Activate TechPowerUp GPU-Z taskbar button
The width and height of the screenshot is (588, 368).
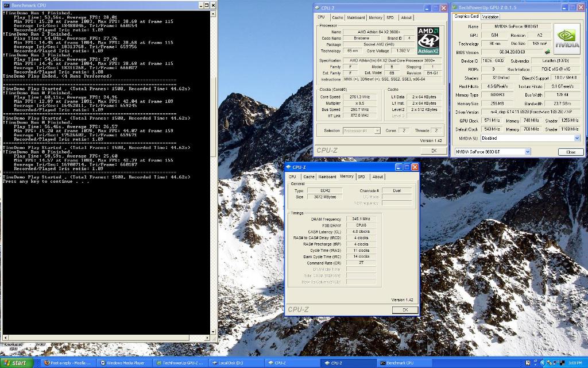pos(180,363)
